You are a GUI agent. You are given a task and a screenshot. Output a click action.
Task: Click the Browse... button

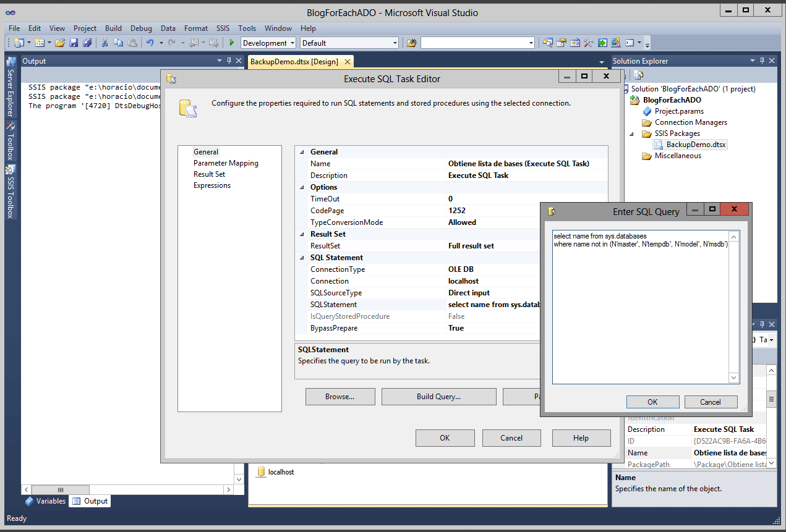click(340, 397)
